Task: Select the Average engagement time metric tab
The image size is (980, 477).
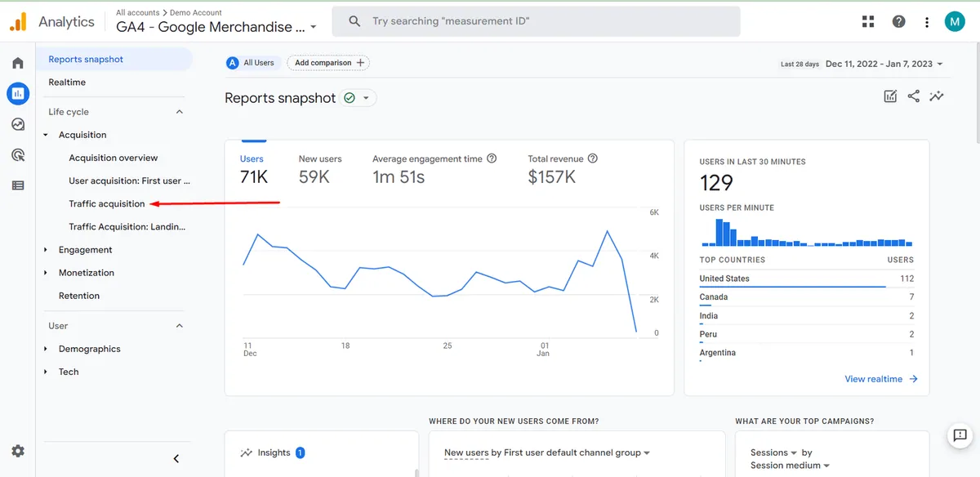Action: tap(434, 167)
